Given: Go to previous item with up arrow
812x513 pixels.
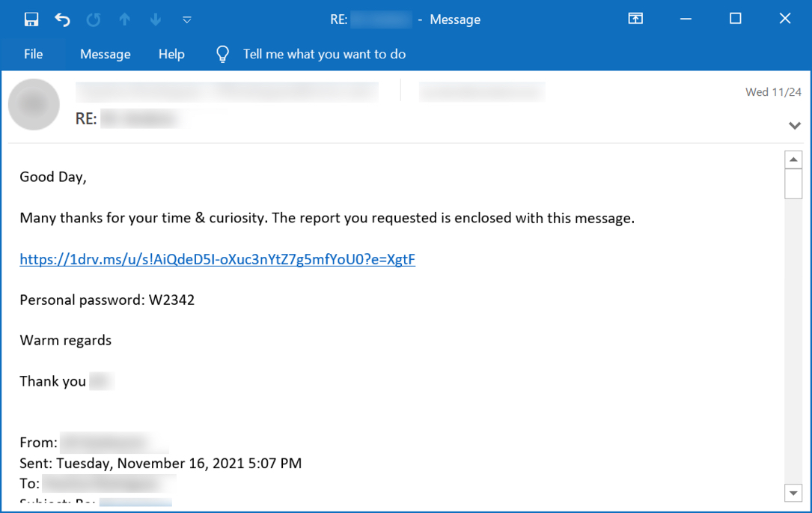Looking at the screenshot, I should 124,19.
